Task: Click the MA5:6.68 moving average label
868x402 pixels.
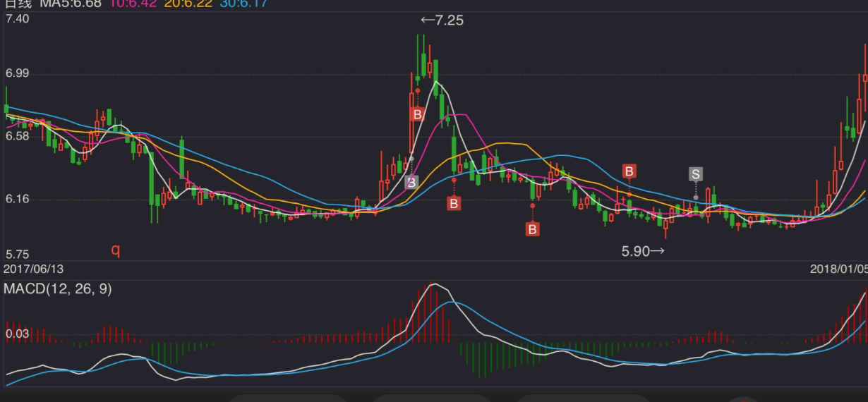Action: [71, 4]
